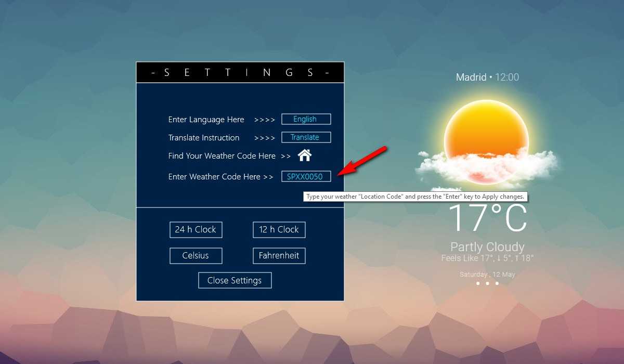Click the 12:00 time display

point(506,77)
